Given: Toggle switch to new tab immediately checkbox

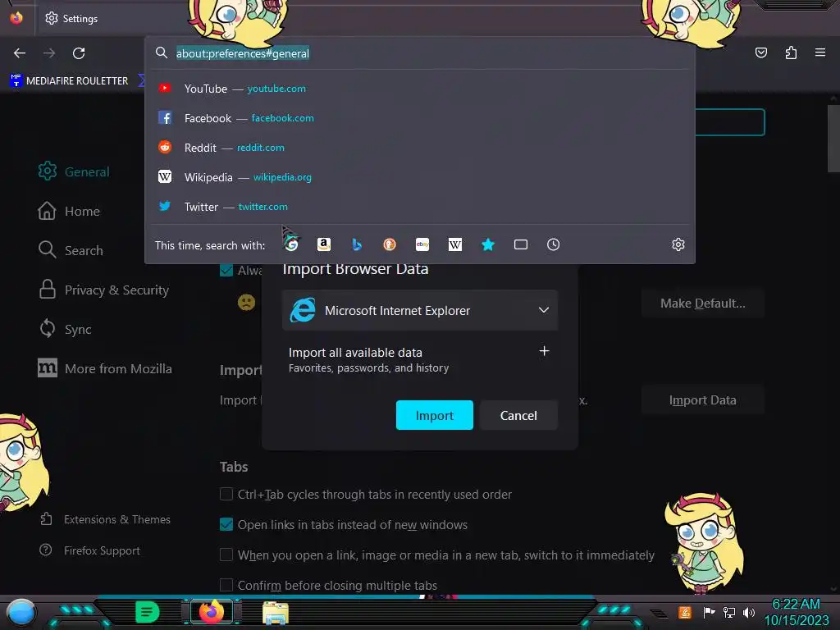Looking at the screenshot, I should [x=226, y=555].
